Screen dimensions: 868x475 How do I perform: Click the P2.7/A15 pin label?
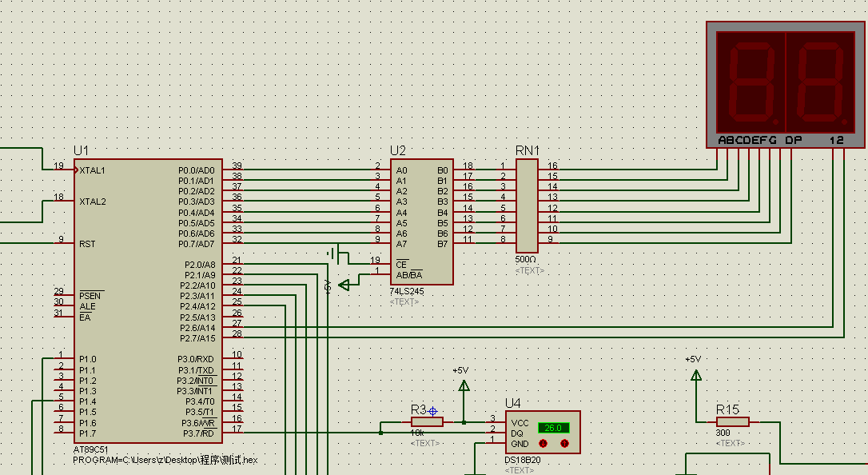(197, 338)
